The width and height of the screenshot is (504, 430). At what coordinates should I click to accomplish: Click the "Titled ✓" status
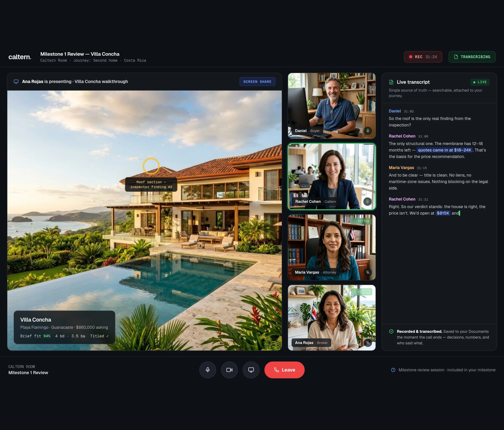(99, 336)
